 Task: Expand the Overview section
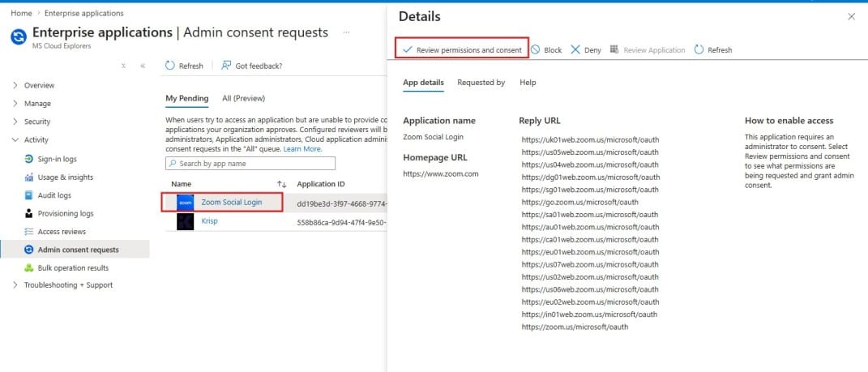[15, 86]
